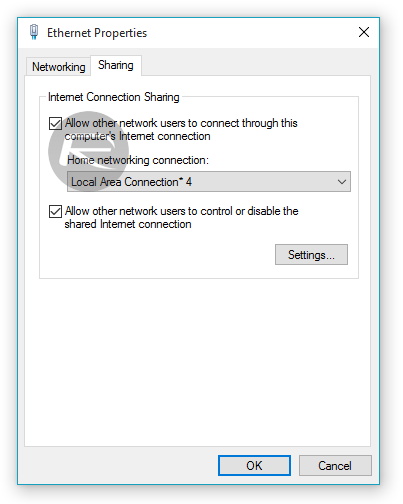The image size is (403, 504).
Task: Click the 'connect through this computer's Internet connection' label
Action: (x=181, y=130)
